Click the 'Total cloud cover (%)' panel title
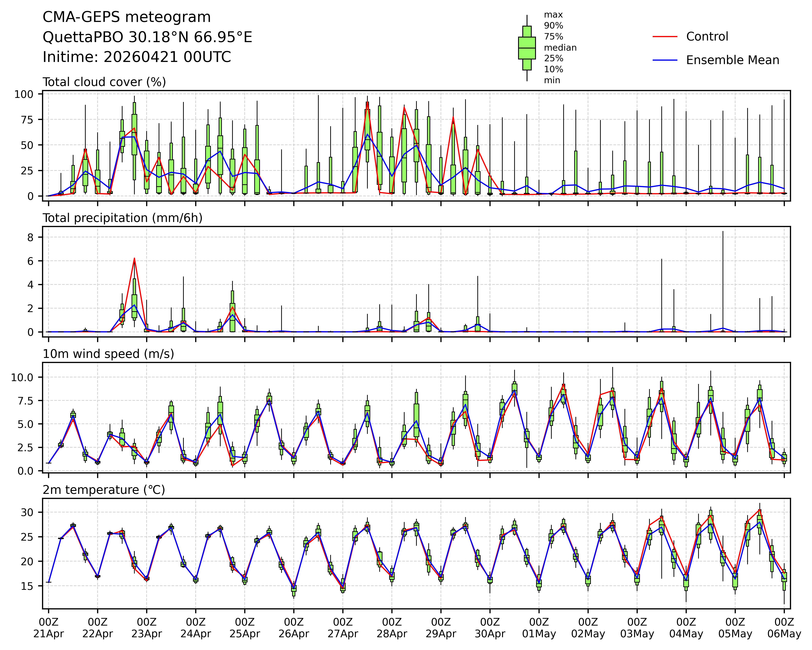 104,82
